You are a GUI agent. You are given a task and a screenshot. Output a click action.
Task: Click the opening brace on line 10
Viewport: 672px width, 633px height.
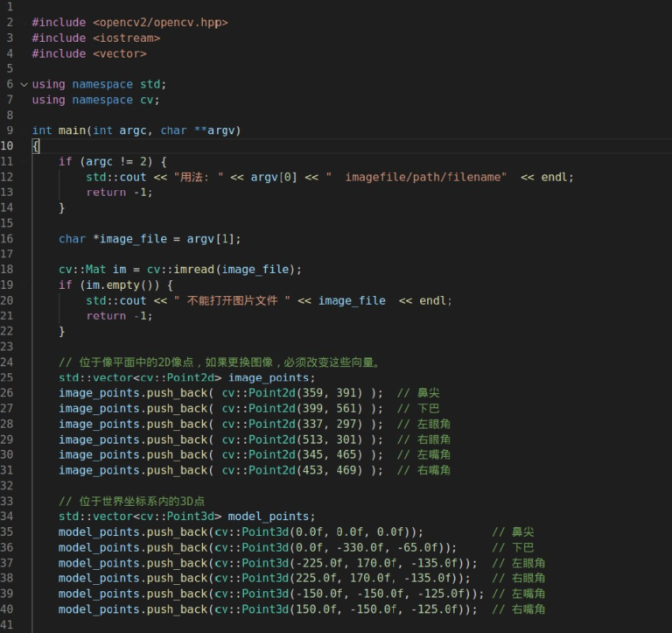coord(36,146)
